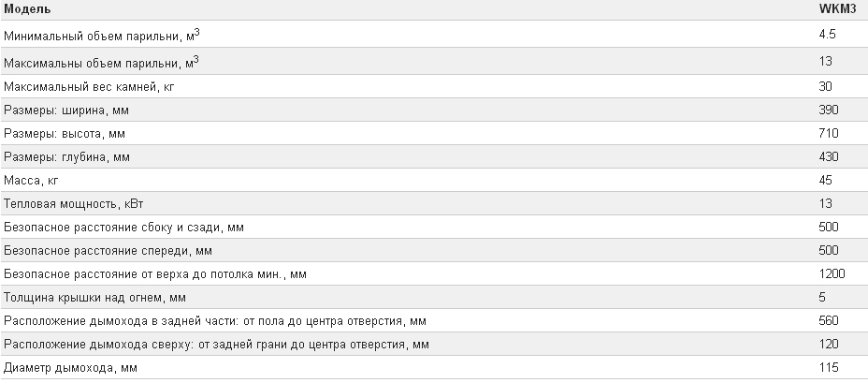Select the 'Размеры: глубина, мм' label
The height and width of the screenshot is (383, 868).
(x=67, y=157)
